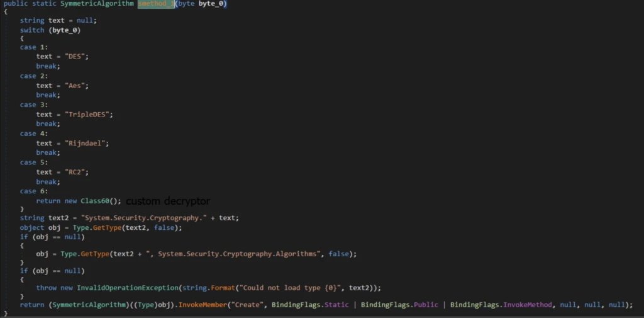
Task: Click the Class60 constructor reference
Action: coord(95,201)
